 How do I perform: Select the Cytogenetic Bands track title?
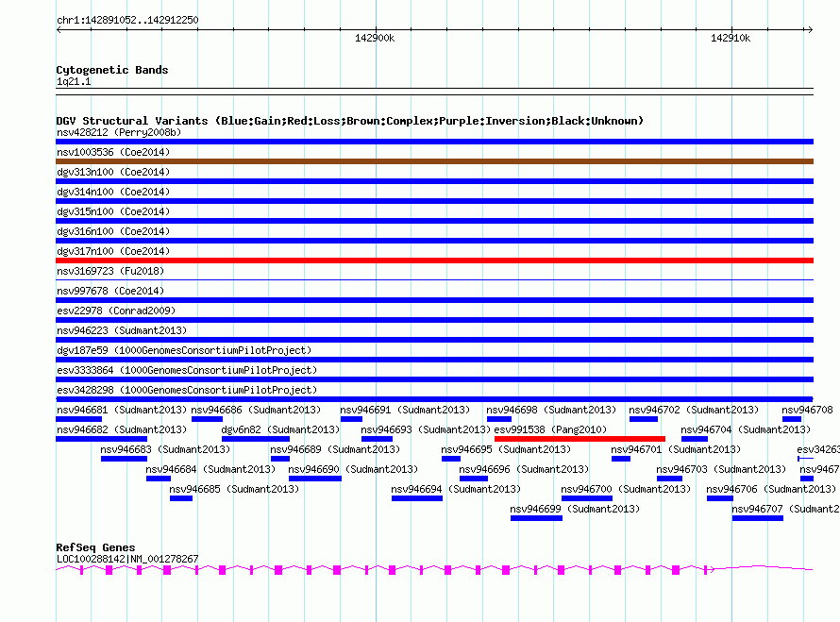pos(112,70)
